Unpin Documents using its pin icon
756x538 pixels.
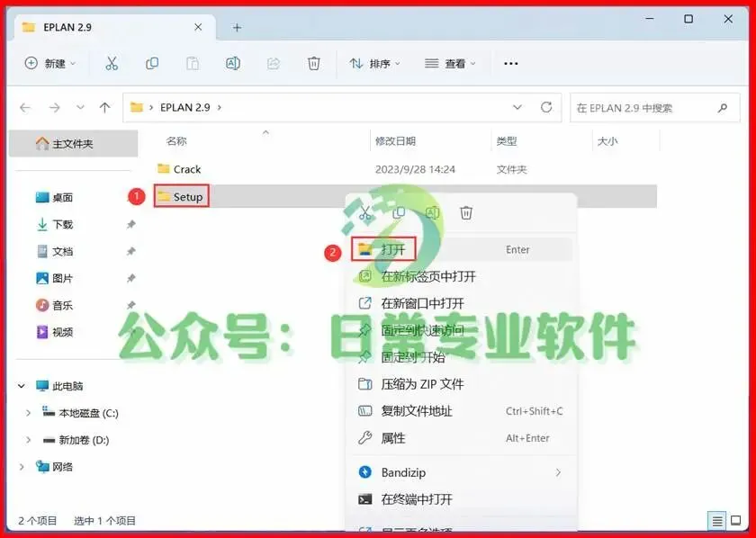tap(130, 251)
